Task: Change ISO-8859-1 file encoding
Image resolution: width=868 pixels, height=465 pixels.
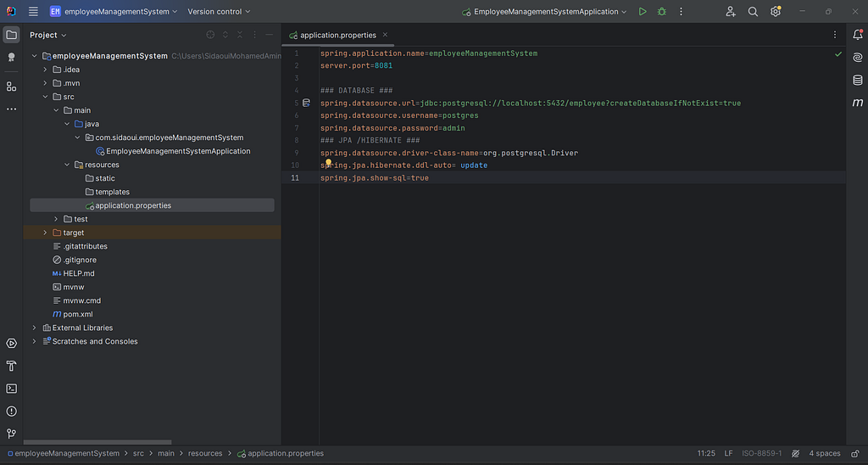Action: coord(762,453)
